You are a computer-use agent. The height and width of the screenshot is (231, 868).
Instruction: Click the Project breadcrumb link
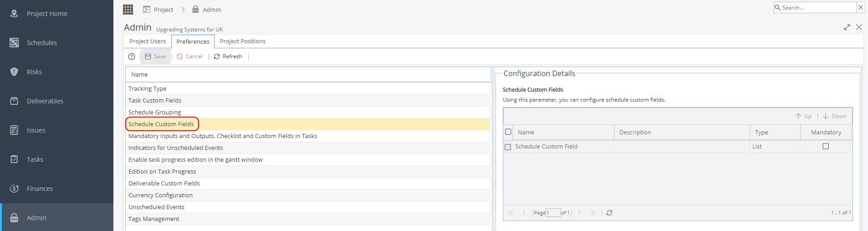(163, 10)
